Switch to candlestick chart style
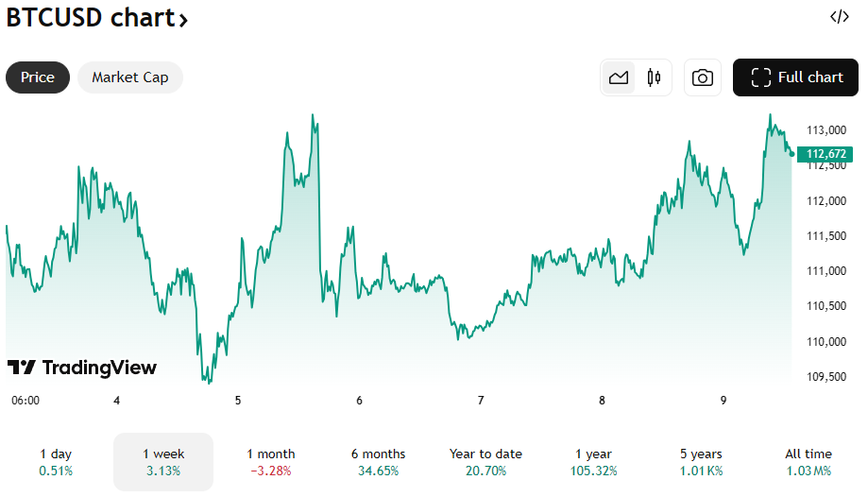 [654, 77]
